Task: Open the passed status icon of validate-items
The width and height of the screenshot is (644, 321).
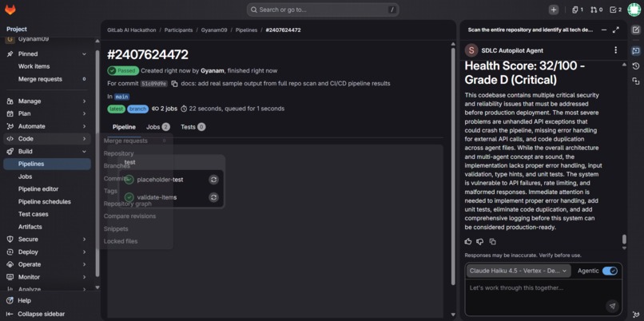Action: pos(129,197)
